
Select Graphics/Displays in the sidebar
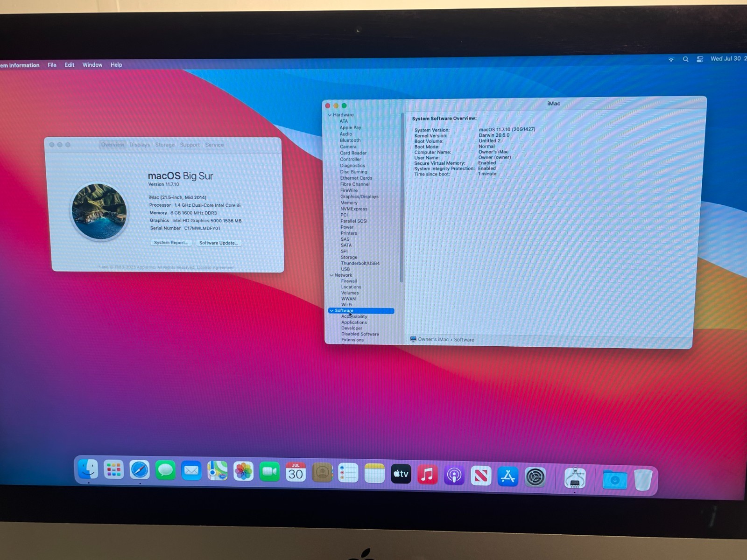359,197
